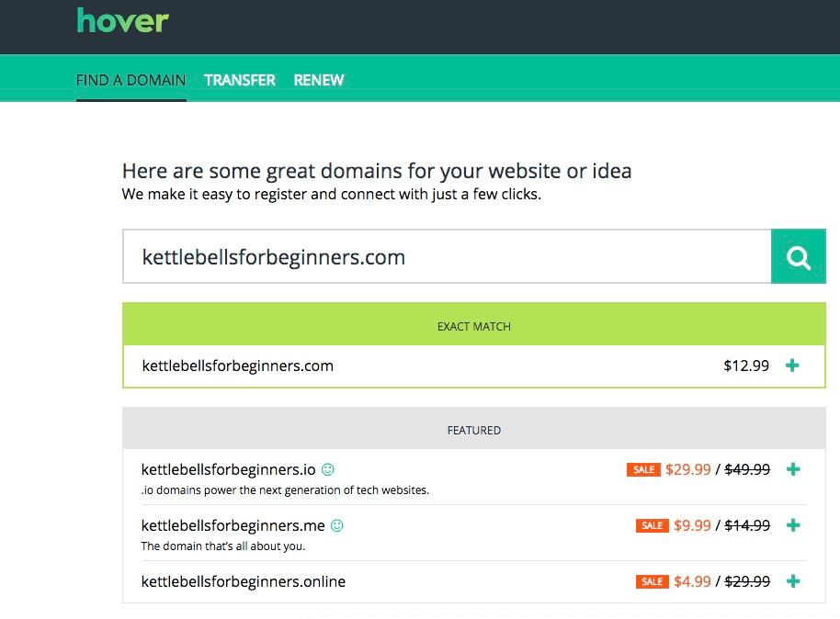The height and width of the screenshot is (619, 840).
Task: Open the Find a Domain tab
Action: coord(131,80)
